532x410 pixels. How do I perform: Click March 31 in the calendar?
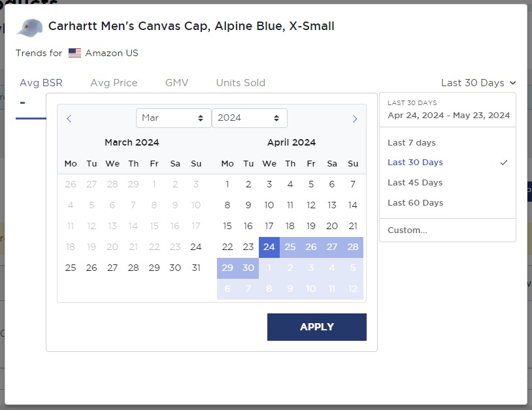196,268
